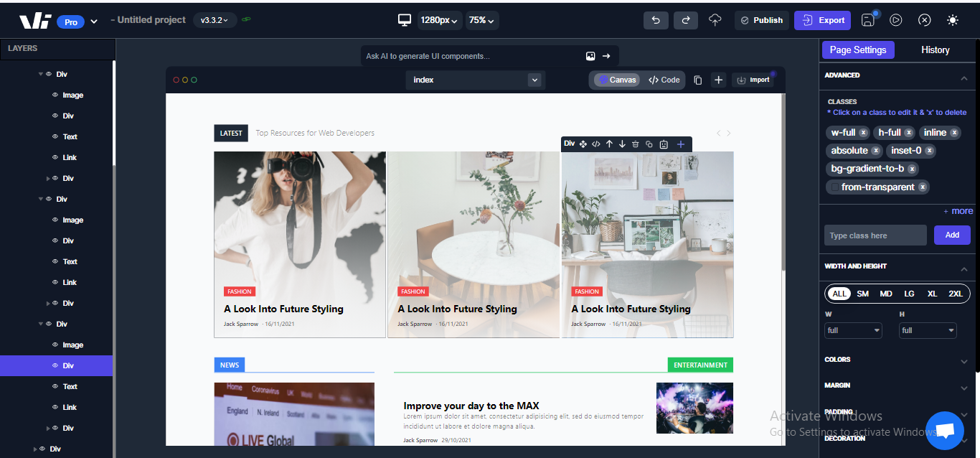Viewport: 980px width, 458px height.
Task: Expand the Margin section
Action: 964,388
